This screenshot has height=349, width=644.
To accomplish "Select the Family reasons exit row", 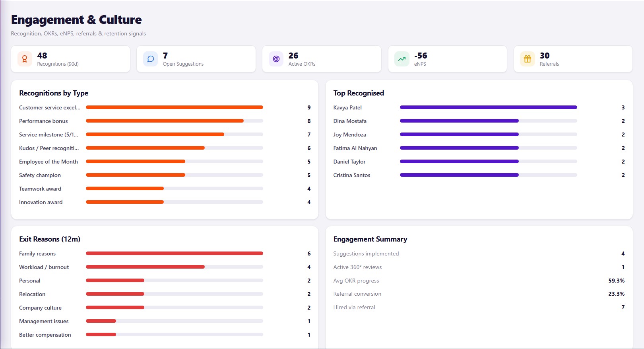I will coord(165,253).
